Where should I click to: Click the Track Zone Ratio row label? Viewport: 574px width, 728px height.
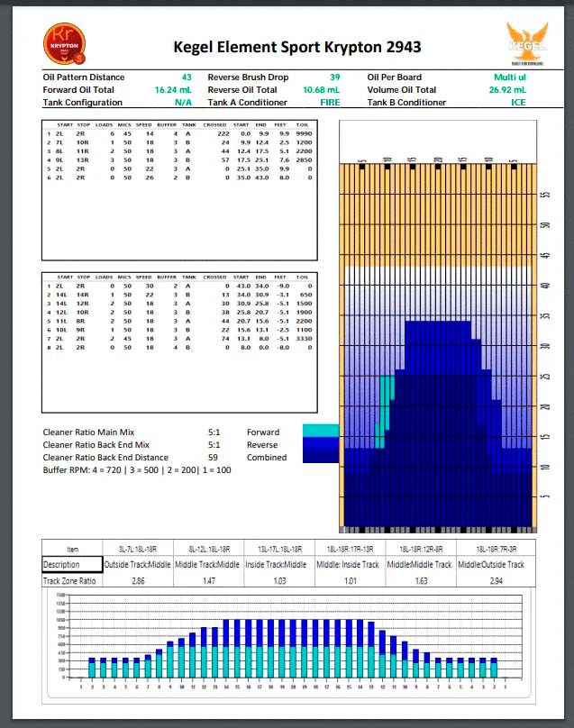(x=69, y=581)
